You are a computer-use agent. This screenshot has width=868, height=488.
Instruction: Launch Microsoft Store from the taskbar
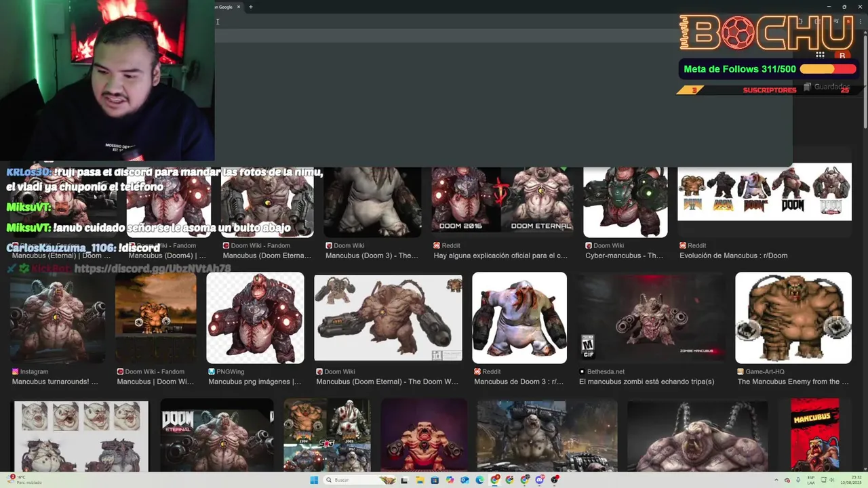point(435,480)
